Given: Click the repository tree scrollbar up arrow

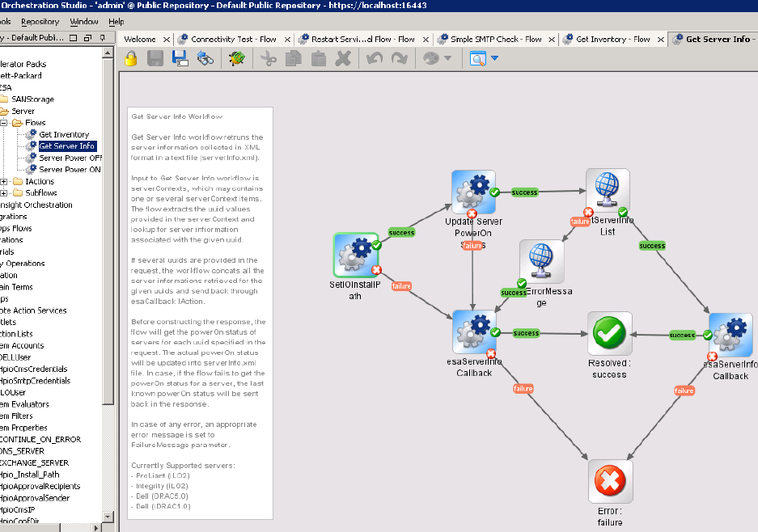Looking at the screenshot, I should (108, 52).
